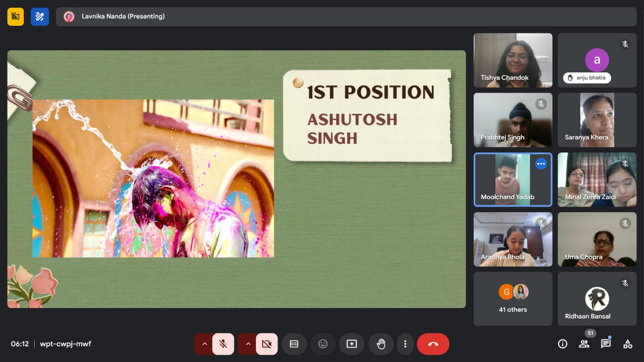Toggle closed captions
The height and width of the screenshot is (362, 644).
(294, 344)
